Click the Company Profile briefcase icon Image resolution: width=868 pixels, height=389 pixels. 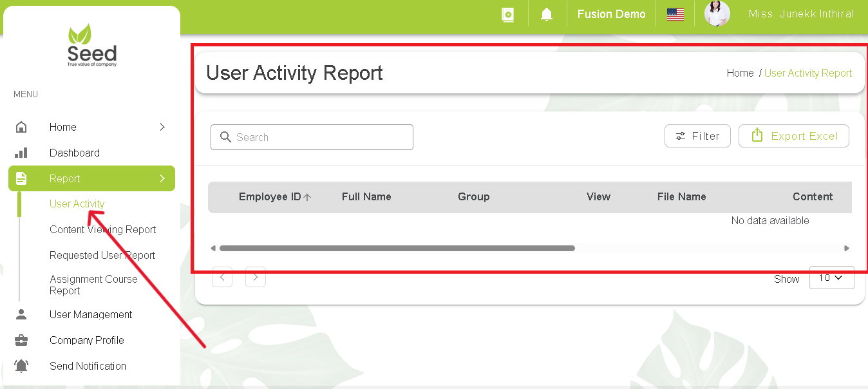(x=22, y=340)
